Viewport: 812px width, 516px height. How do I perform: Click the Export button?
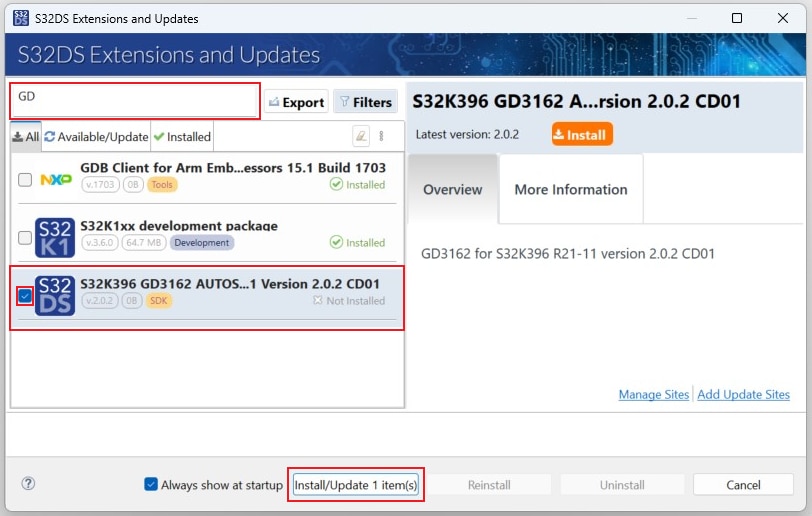(296, 102)
